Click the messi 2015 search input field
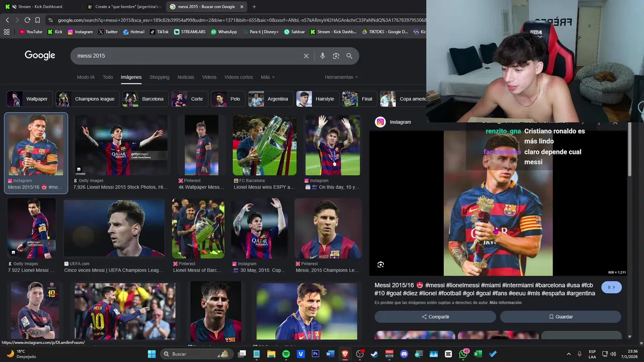Image resolution: width=644 pixels, height=362 pixels. click(x=186, y=56)
